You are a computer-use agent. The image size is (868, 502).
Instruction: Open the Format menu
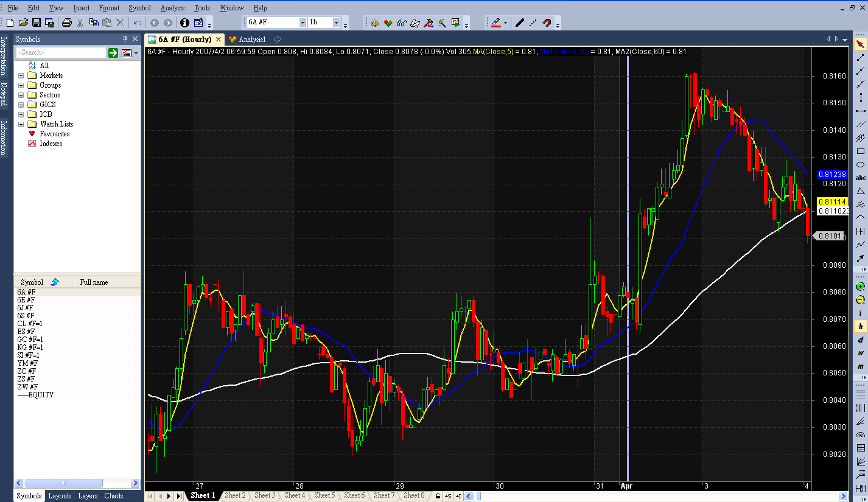point(109,8)
